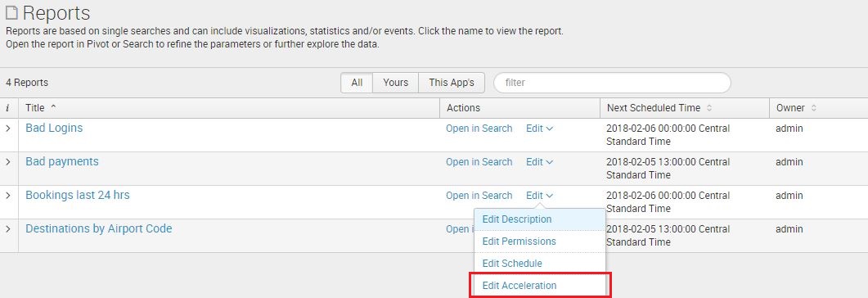
Task: Expand Destinations by Airport Code row arrow
Action: (x=7, y=228)
